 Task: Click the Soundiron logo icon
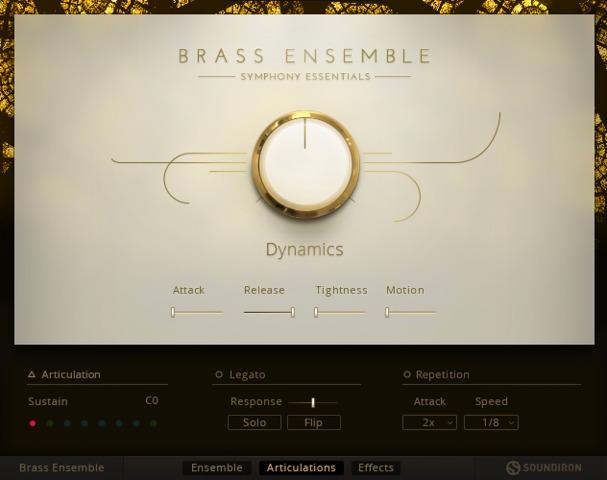pos(513,468)
